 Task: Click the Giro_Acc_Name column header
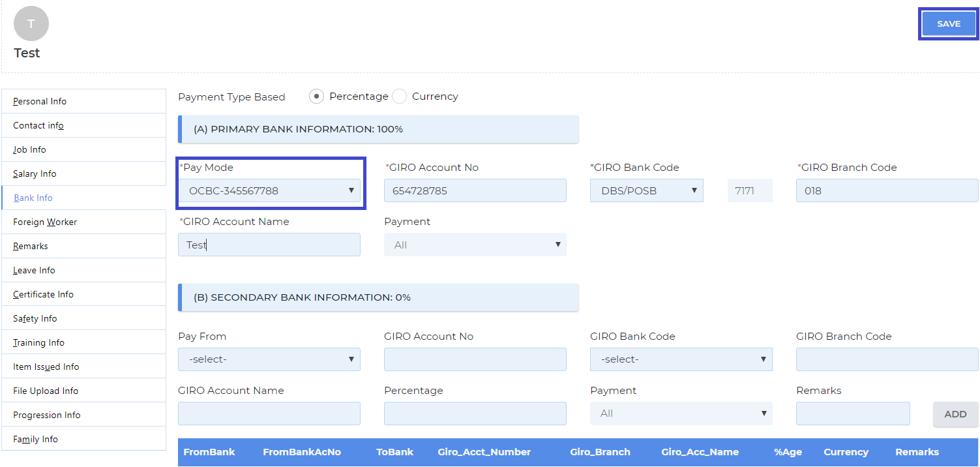click(x=700, y=452)
